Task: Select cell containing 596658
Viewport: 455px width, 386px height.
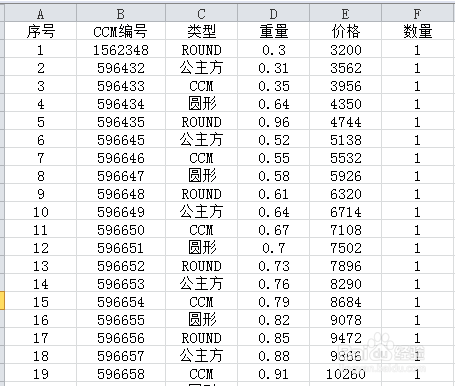Action: [121, 373]
